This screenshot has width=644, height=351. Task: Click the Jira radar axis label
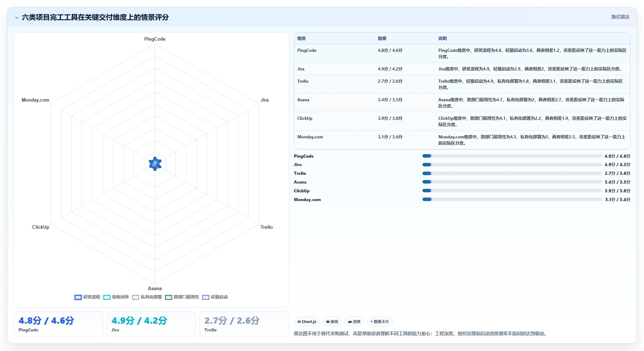tap(264, 100)
